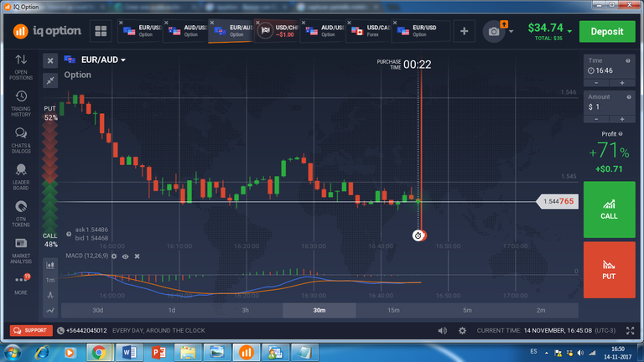Open MACD indicator settings gear
Screen dimensions: 644x362
[x=114, y=256]
